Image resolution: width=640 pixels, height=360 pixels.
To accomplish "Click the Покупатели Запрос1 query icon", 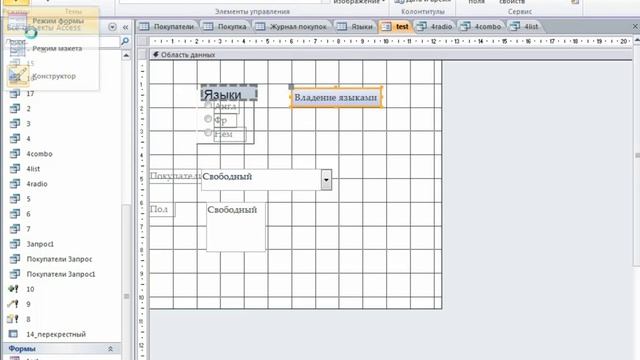I will (15, 274).
